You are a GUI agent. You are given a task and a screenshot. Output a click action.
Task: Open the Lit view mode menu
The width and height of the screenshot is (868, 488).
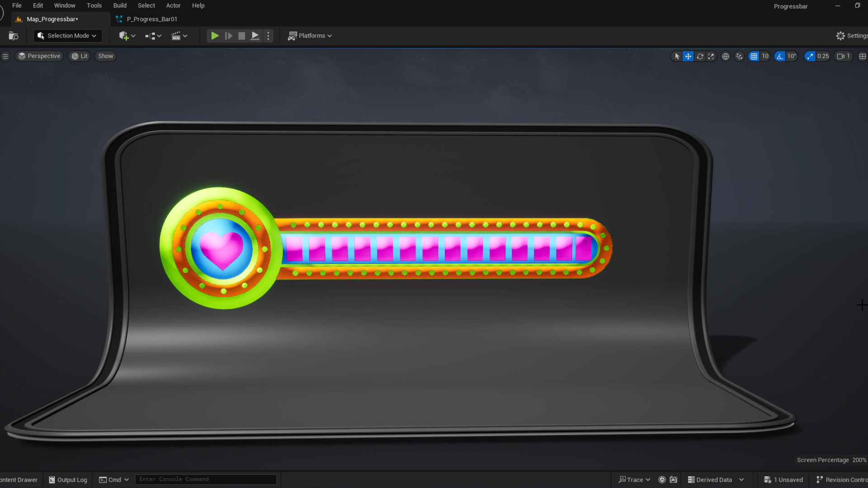coord(80,56)
